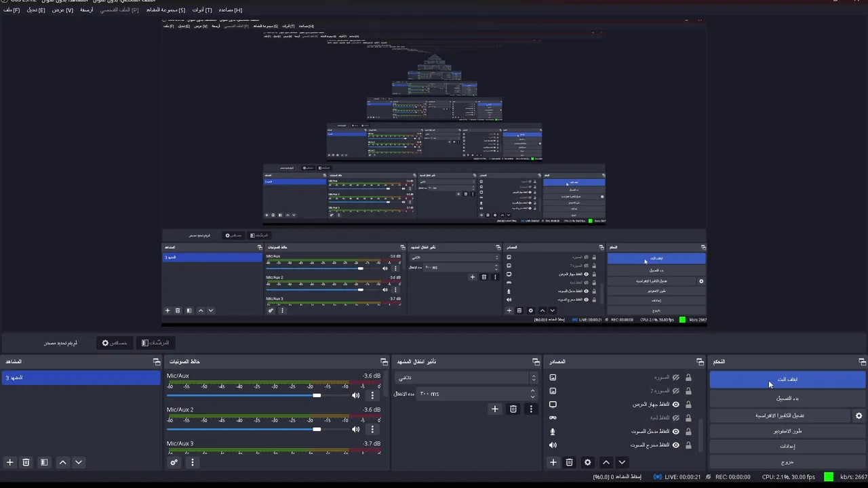The width and height of the screenshot is (868, 488).
Task: Toggle lock on display capture source
Action: (x=688, y=405)
